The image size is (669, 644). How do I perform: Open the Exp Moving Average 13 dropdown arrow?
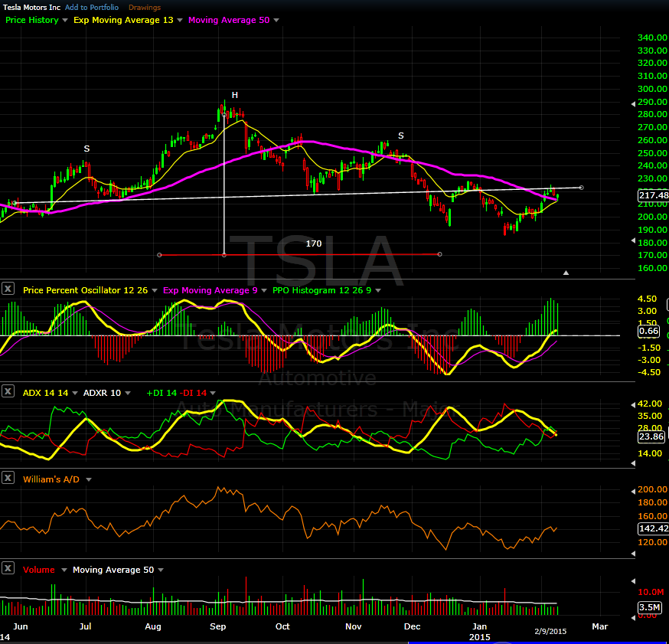[180, 20]
